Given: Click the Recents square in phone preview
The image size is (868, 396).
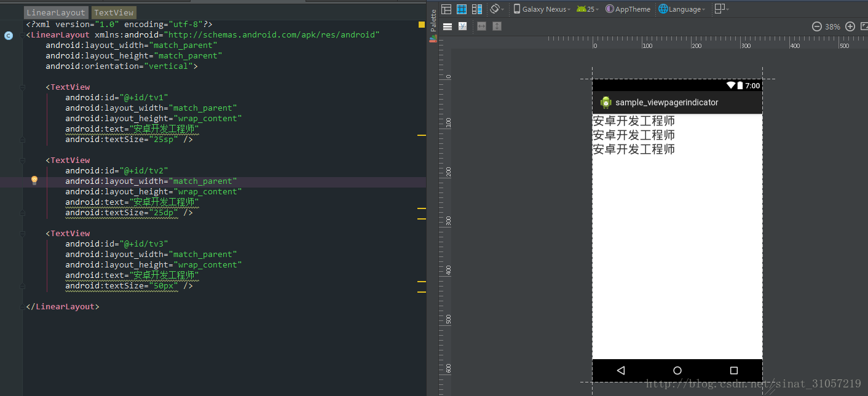Looking at the screenshot, I should click(x=733, y=370).
